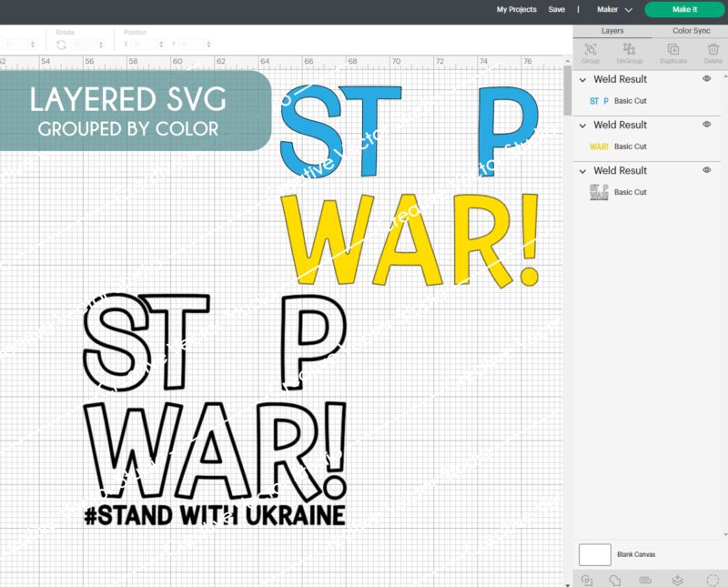The height and width of the screenshot is (587, 728).
Task: Click the Position Y stepper arrows
Action: (x=208, y=45)
